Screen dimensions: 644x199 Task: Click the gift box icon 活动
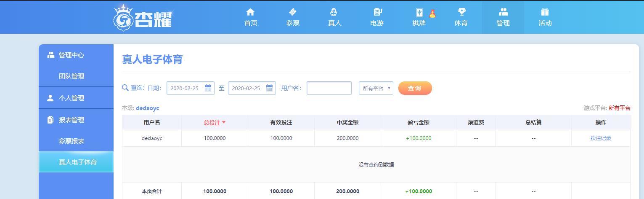click(545, 12)
